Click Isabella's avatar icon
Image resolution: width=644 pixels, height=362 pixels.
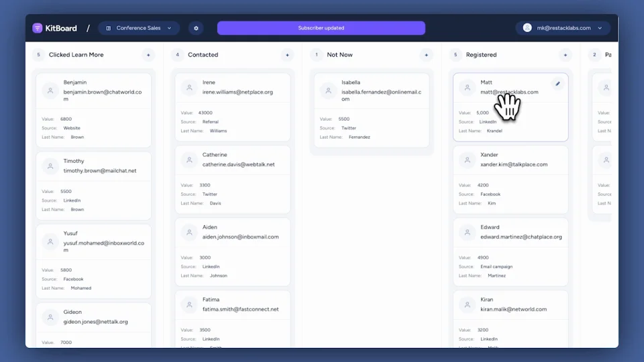pyautogui.click(x=328, y=91)
